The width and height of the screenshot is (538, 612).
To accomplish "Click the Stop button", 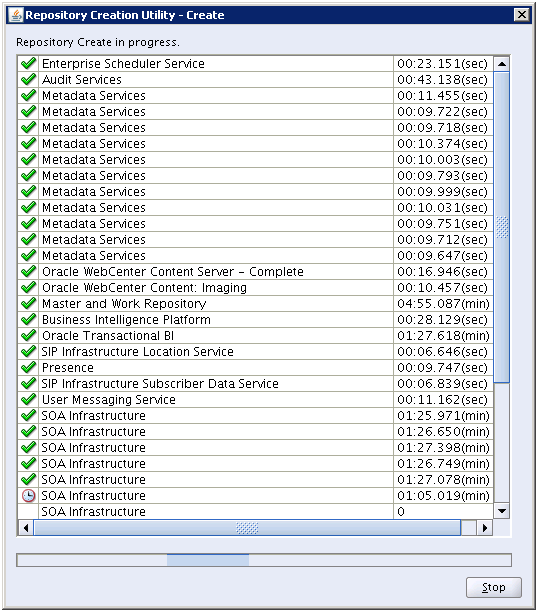I will coord(493,587).
